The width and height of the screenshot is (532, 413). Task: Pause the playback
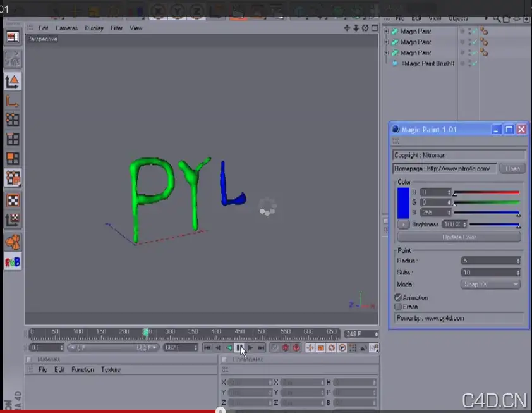coord(239,347)
